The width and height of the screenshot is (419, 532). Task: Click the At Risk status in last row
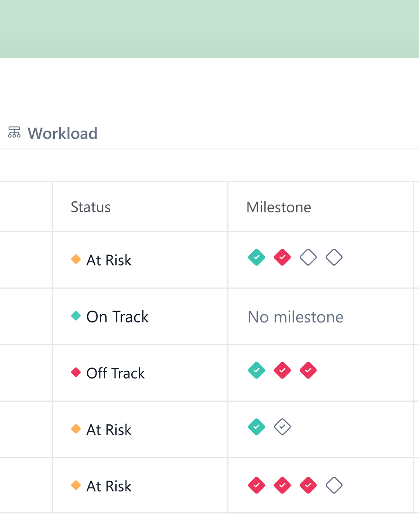101,486
